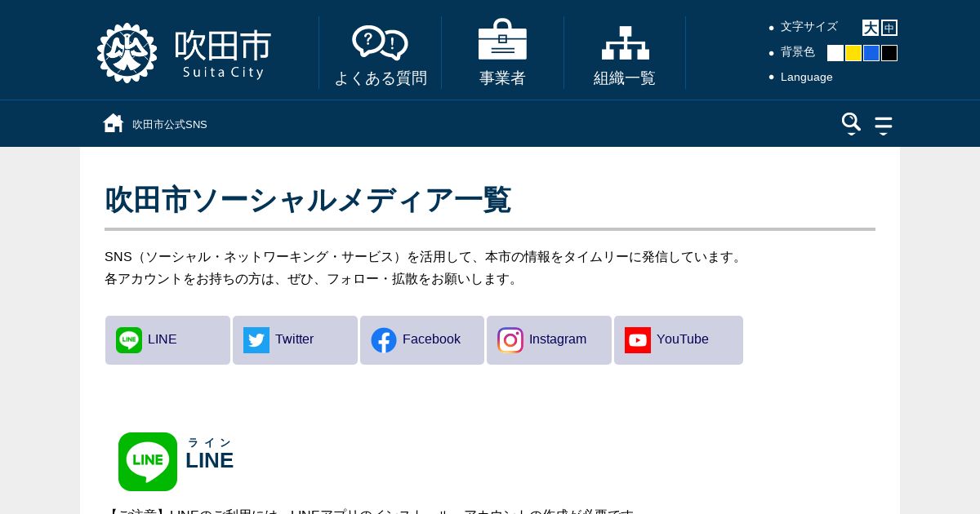Jump to LINE section link
Viewport: 980px width, 514px height.
(167, 340)
